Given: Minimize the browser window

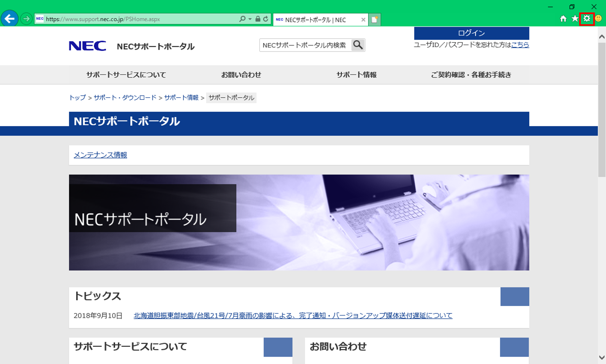Looking at the screenshot, I should click(550, 7).
